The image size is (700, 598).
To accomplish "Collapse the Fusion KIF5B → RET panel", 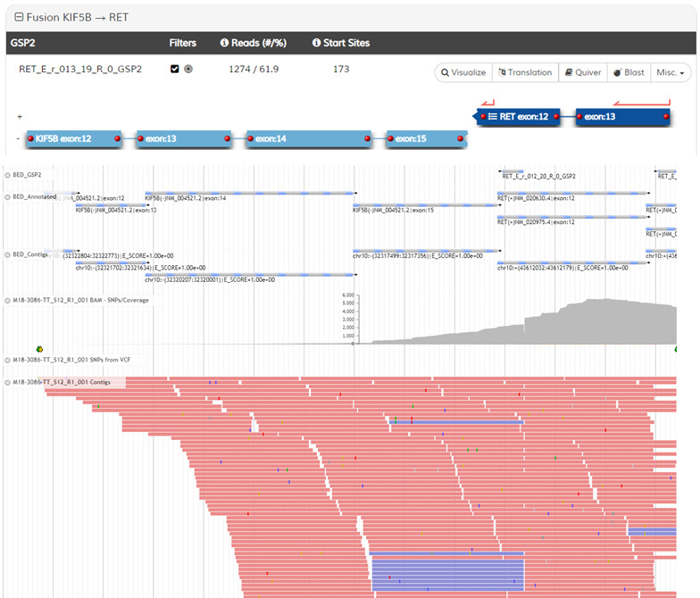I will (x=18, y=17).
